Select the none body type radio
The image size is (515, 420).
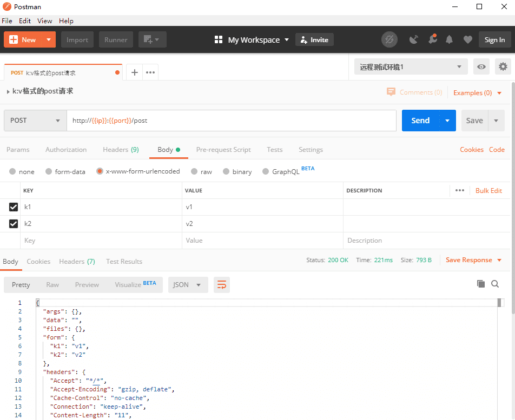point(12,171)
